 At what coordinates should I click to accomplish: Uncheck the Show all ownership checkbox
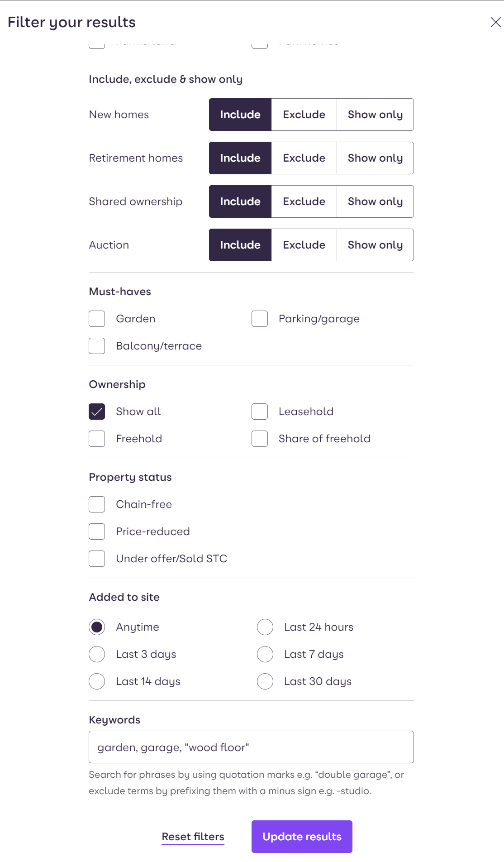coord(97,412)
